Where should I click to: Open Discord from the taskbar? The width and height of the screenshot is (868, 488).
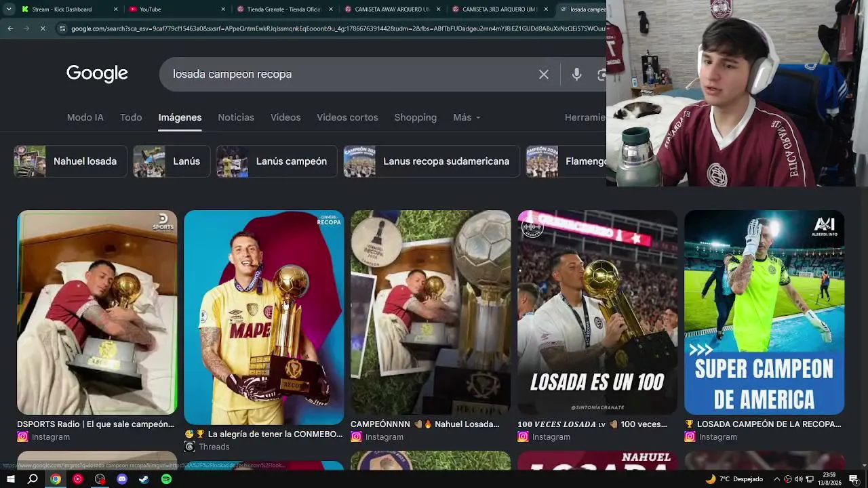(122, 479)
